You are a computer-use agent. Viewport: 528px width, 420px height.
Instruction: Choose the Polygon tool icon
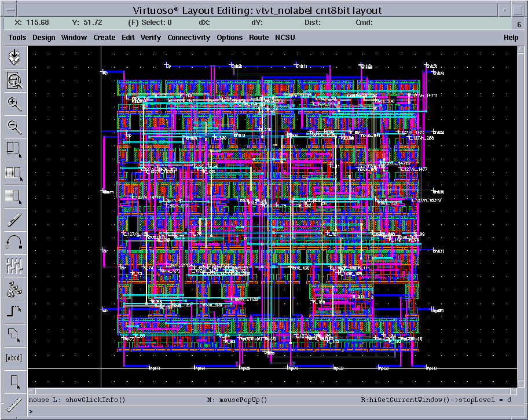(x=14, y=334)
